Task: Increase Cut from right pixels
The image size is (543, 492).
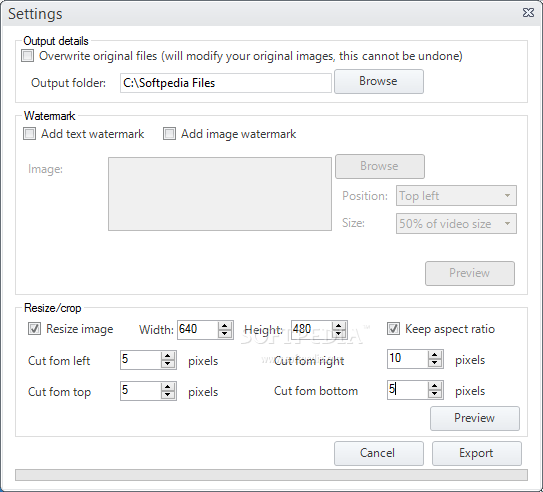Action: point(435,355)
